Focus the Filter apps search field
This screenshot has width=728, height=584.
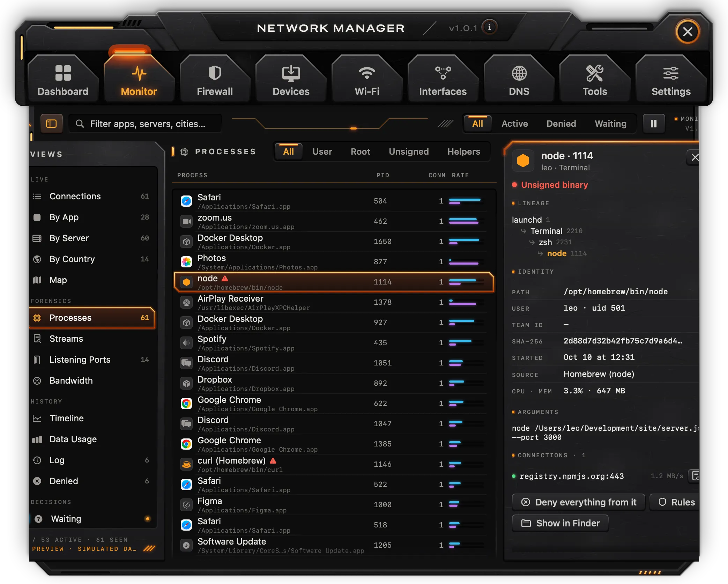[x=145, y=124]
